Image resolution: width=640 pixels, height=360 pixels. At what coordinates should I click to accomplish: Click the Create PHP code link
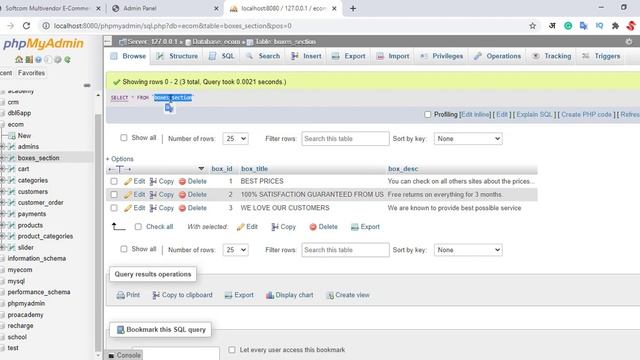click(586, 115)
